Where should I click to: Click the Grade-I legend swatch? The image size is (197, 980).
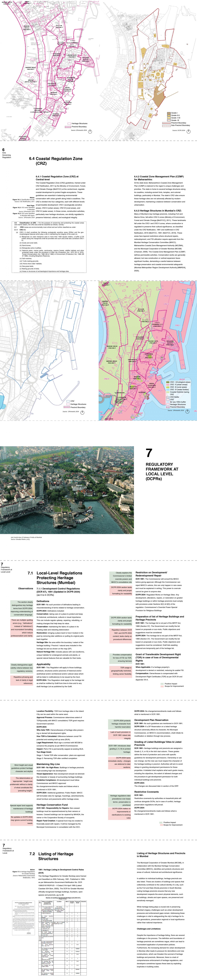(169, 113)
